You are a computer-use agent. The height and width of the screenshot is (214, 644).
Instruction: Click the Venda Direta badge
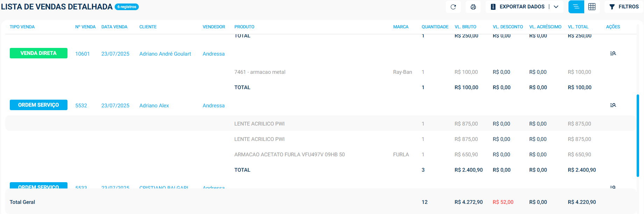tap(38, 53)
